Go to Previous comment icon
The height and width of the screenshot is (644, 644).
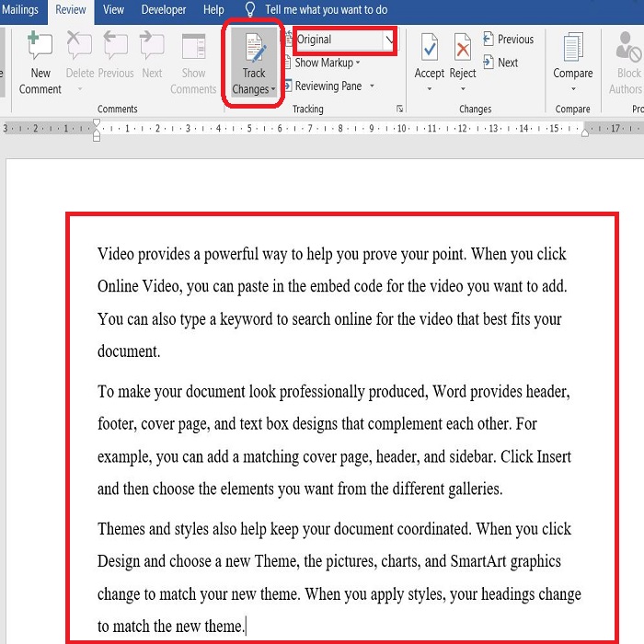point(115,46)
